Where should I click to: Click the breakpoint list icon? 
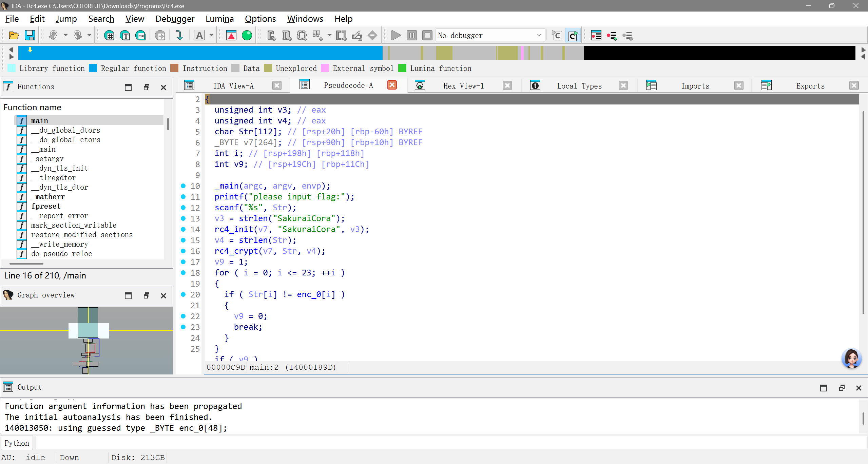[x=596, y=35]
